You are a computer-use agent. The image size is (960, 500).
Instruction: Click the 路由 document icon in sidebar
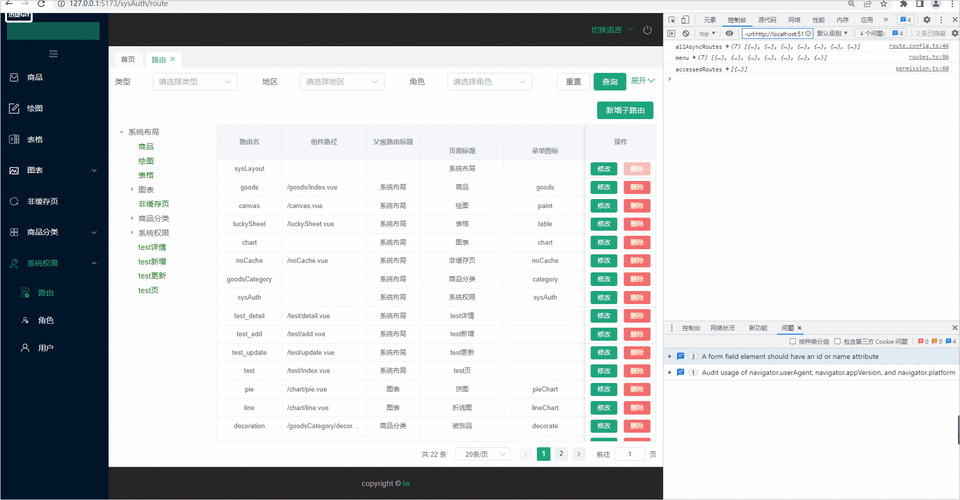[x=25, y=293]
